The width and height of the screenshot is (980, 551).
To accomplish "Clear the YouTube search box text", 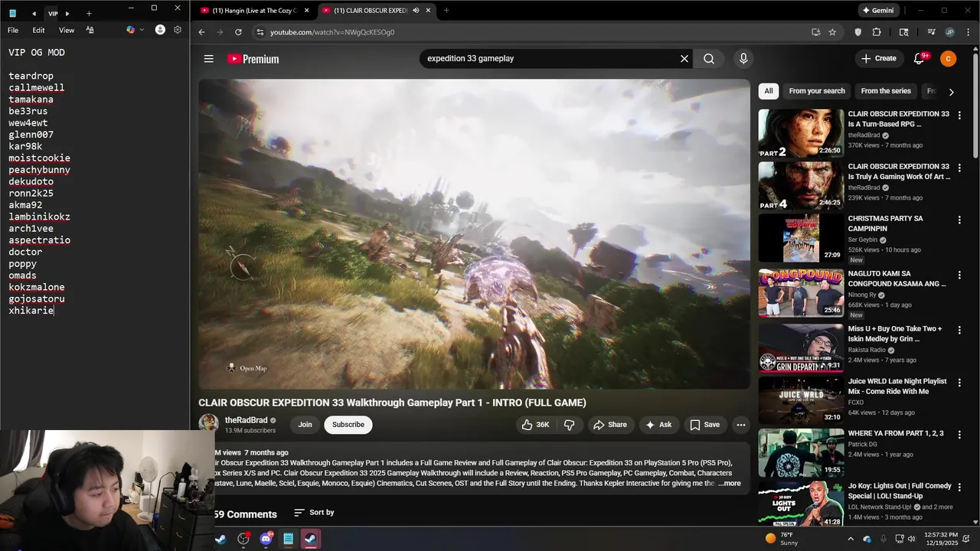I will pyautogui.click(x=684, y=59).
